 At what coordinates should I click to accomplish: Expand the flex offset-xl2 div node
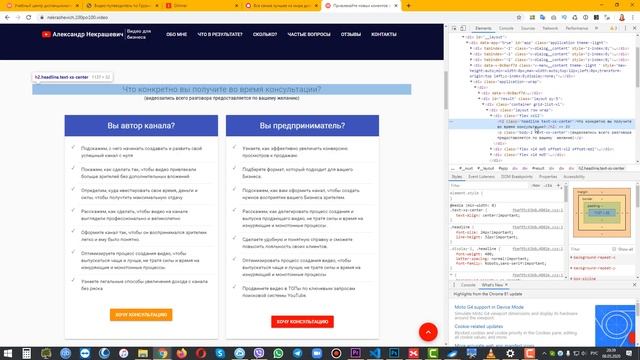click(491, 149)
